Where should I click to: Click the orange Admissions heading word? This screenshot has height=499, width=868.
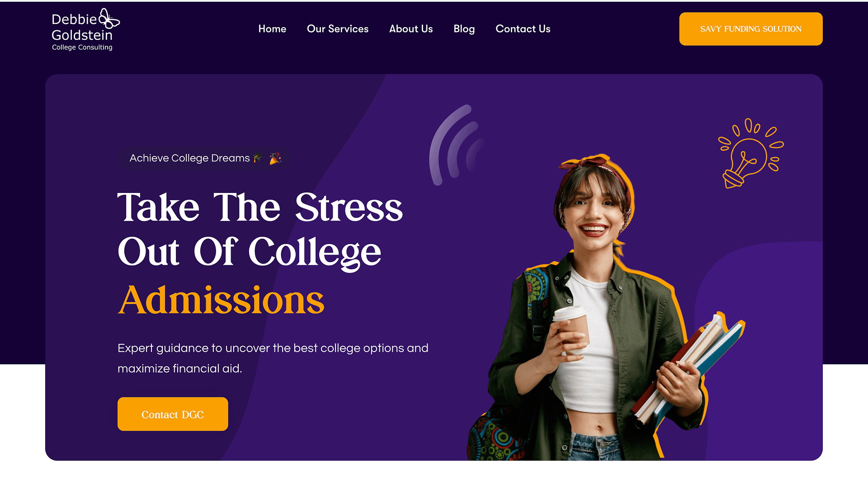click(x=221, y=300)
